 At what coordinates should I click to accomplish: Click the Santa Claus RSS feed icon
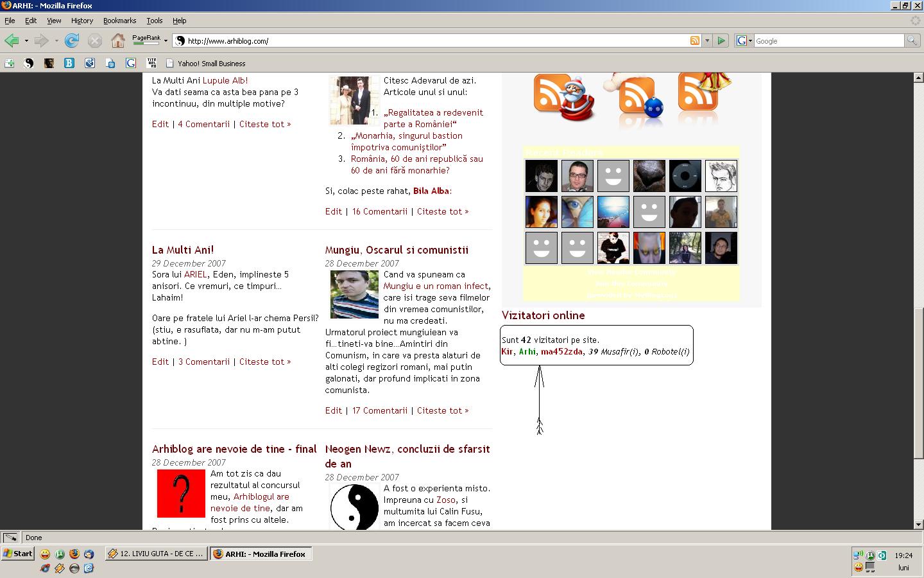pos(563,97)
